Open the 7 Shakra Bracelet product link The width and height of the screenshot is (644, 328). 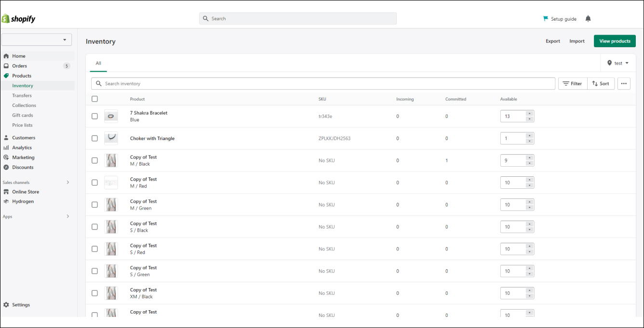[x=148, y=113]
